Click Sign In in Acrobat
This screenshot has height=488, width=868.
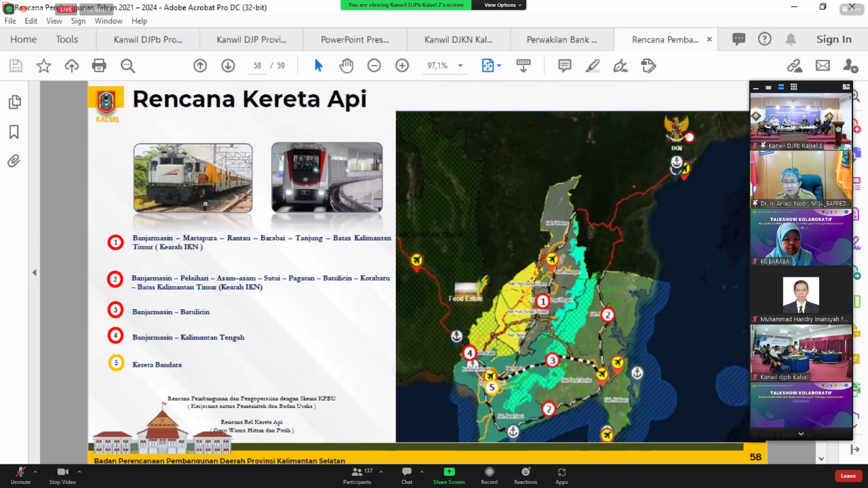pos(833,39)
